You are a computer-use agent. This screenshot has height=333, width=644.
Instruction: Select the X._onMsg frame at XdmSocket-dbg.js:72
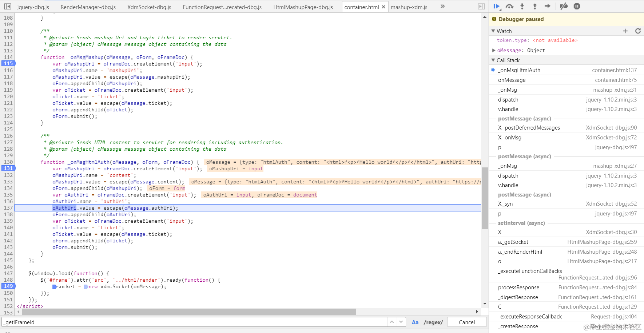point(567,137)
